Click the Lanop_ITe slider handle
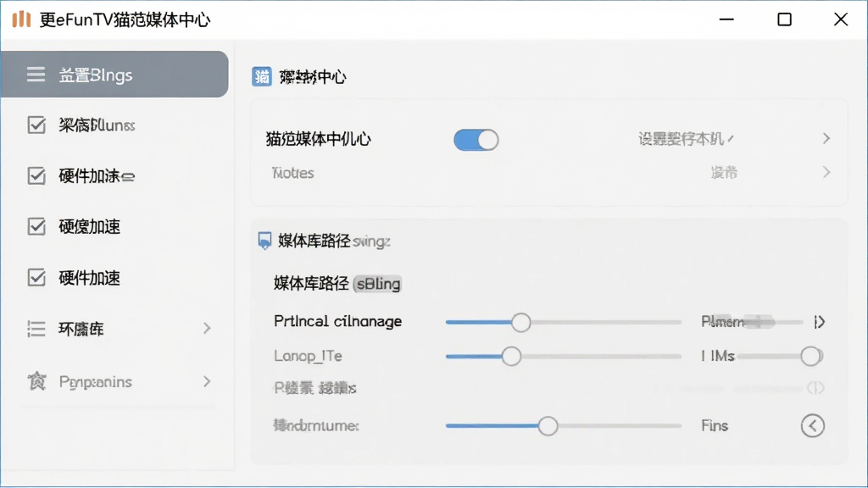The image size is (868, 488). tap(511, 357)
